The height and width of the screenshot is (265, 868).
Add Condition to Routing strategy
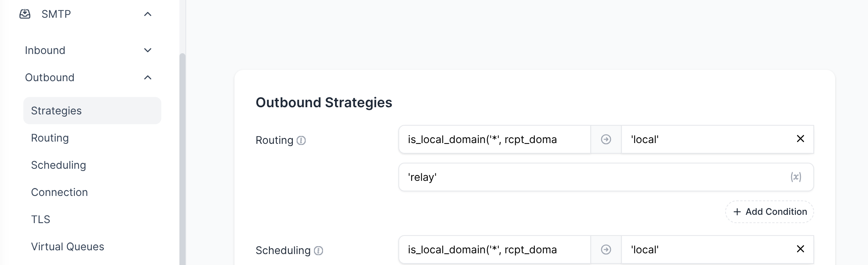point(769,212)
